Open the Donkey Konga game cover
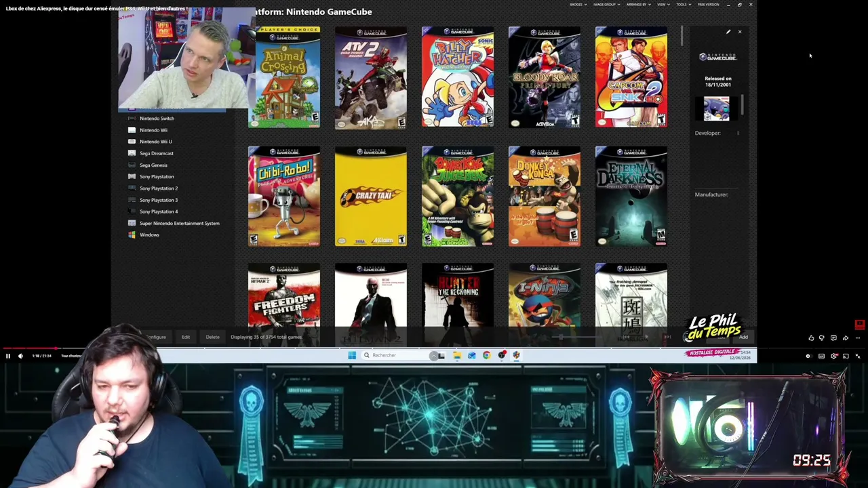Image resolution: width=868 pixels, height=488 pixels. [x=545, y=197]
